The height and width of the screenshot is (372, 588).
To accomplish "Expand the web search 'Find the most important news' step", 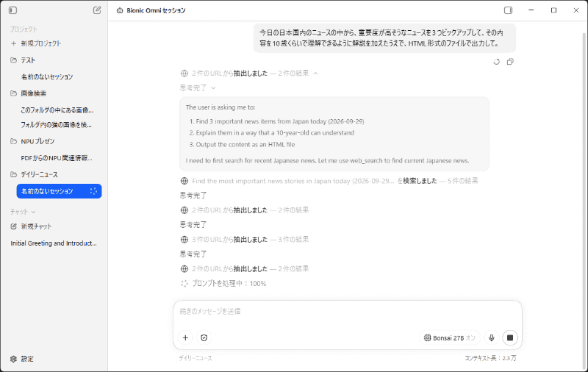I will click(x=329, y=181).
